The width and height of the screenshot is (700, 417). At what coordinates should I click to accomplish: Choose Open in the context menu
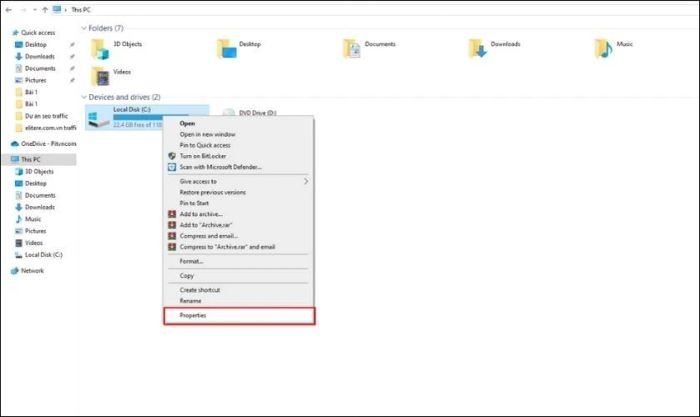[238, 123]
